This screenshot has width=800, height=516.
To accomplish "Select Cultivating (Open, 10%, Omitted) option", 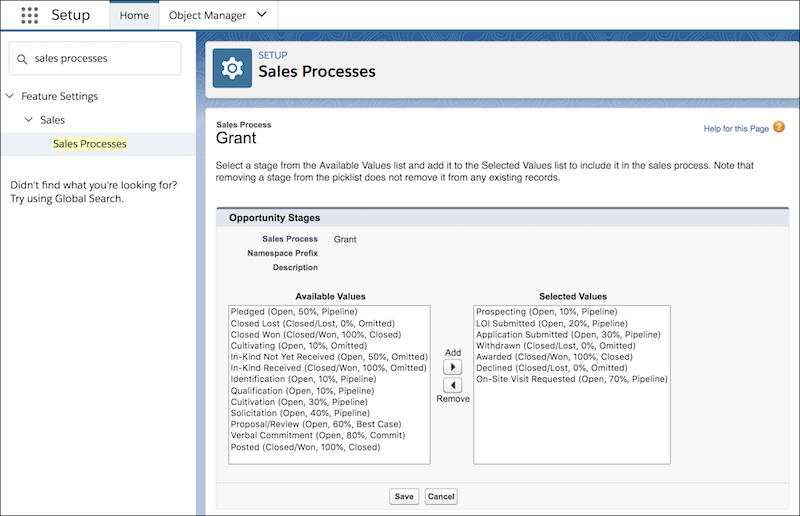I will (x=298, y=346).
